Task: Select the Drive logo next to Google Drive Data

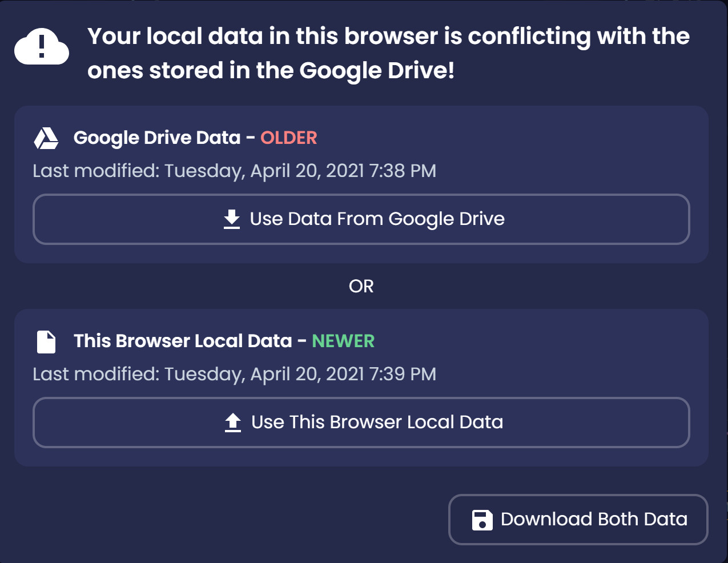Action: click(x=46, y=138)
